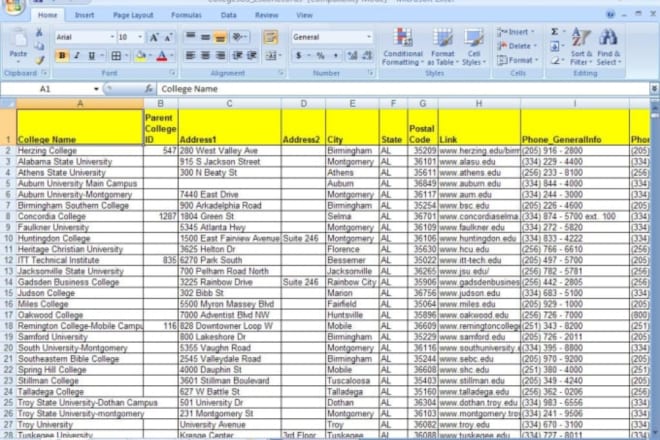Toggle Align Text Left
Screen dimensions: 660x440
190,55
